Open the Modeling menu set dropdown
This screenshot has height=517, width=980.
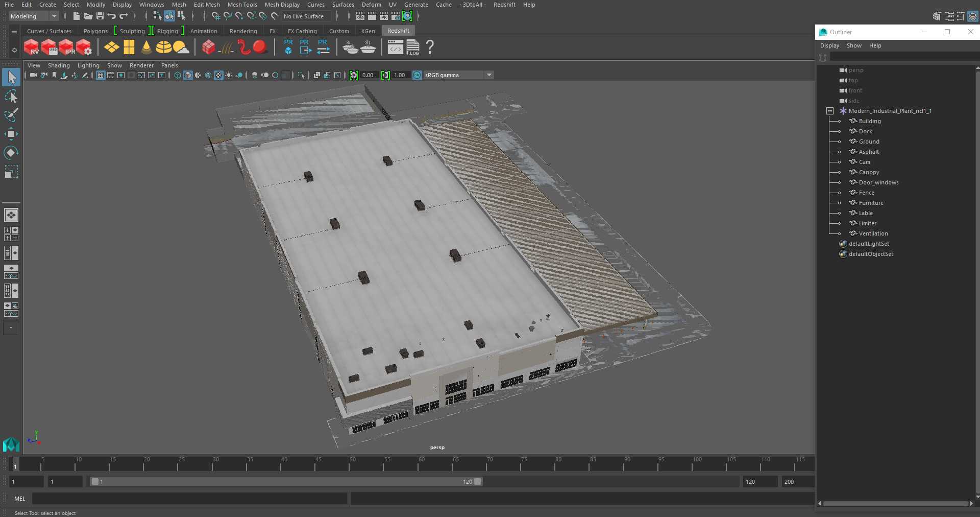(x=34, y=16)
